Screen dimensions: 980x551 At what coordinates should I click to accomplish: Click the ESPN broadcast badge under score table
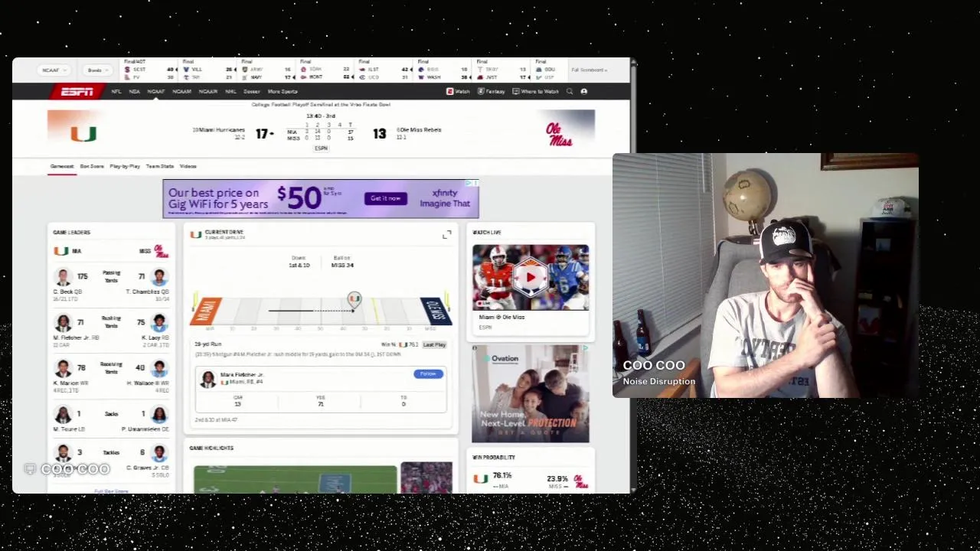[x=321, y=148]
